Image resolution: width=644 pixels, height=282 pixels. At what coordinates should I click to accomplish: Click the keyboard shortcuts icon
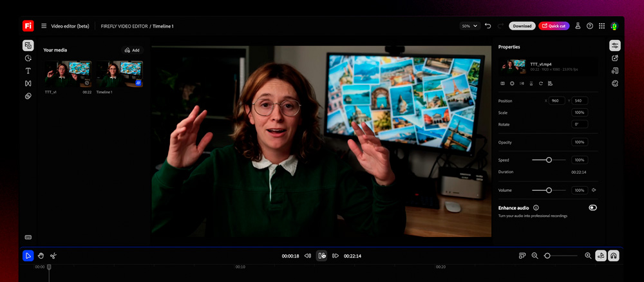(x=28, y=238)
